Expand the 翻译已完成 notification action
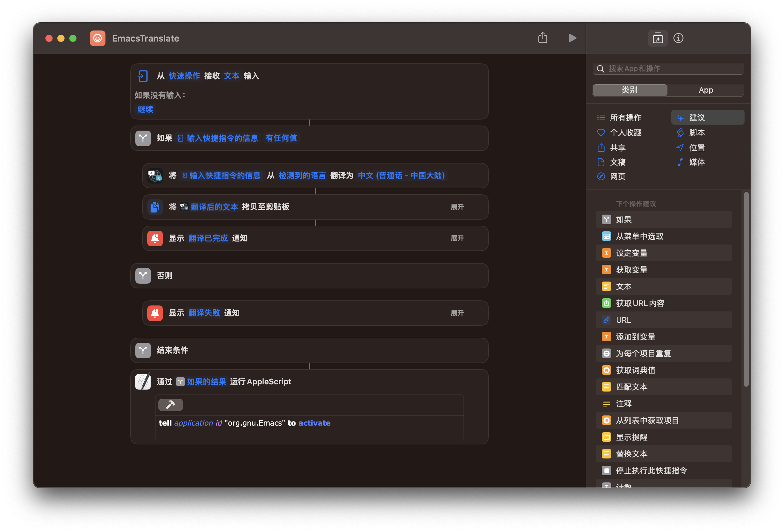Image resolution: width=784 pixels, height=532 pixels. click(x=457, y=238)
